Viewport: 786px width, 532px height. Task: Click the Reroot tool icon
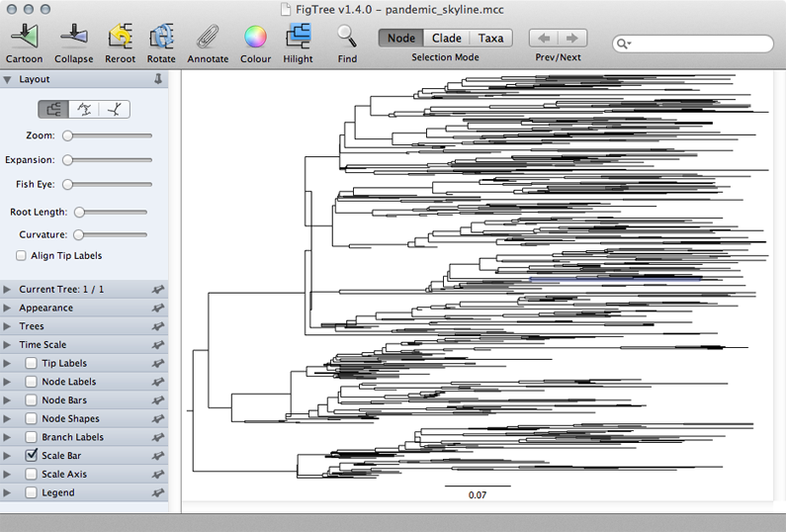pos(121,37)
